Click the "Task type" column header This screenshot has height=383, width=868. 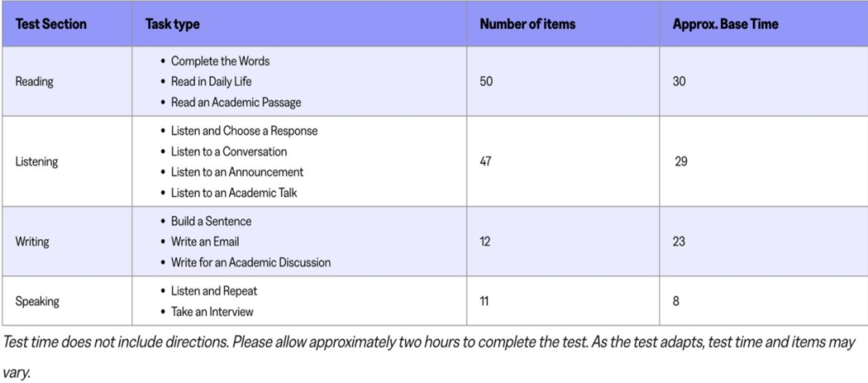pos(173,24)
